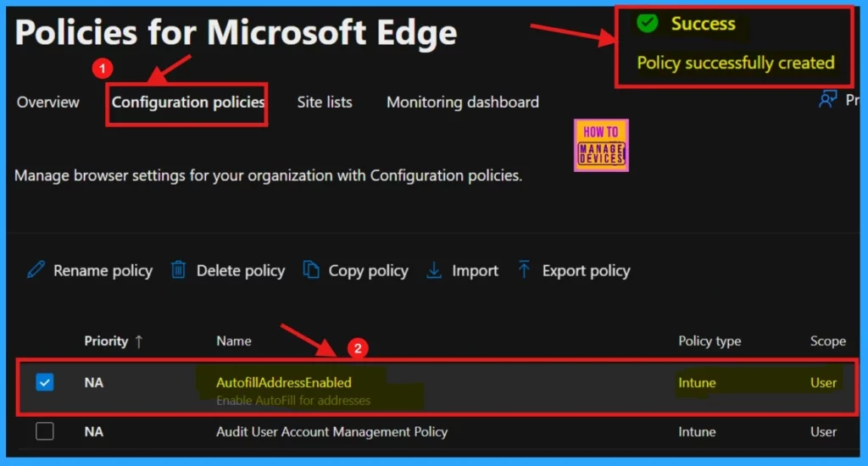868x466 pixels.
Task: Click NA priority in the AutofillAddressEnabled row
Action: (93, 382)
